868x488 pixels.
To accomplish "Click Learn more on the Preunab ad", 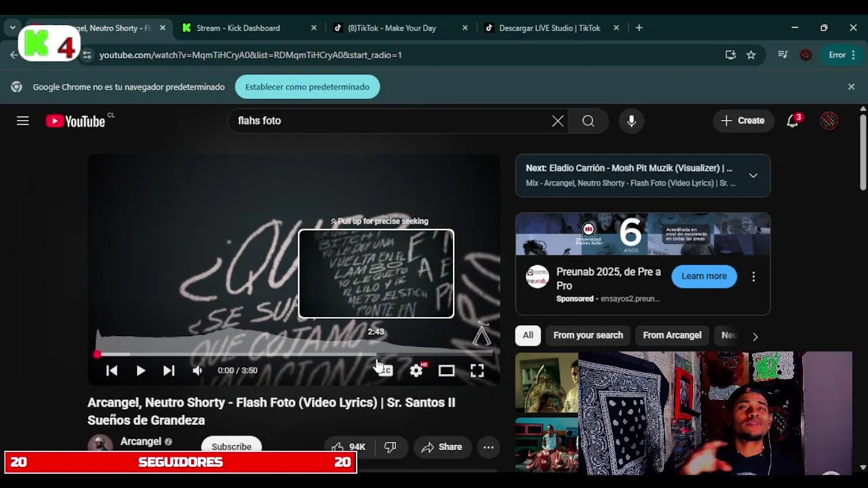I will 704,276.
